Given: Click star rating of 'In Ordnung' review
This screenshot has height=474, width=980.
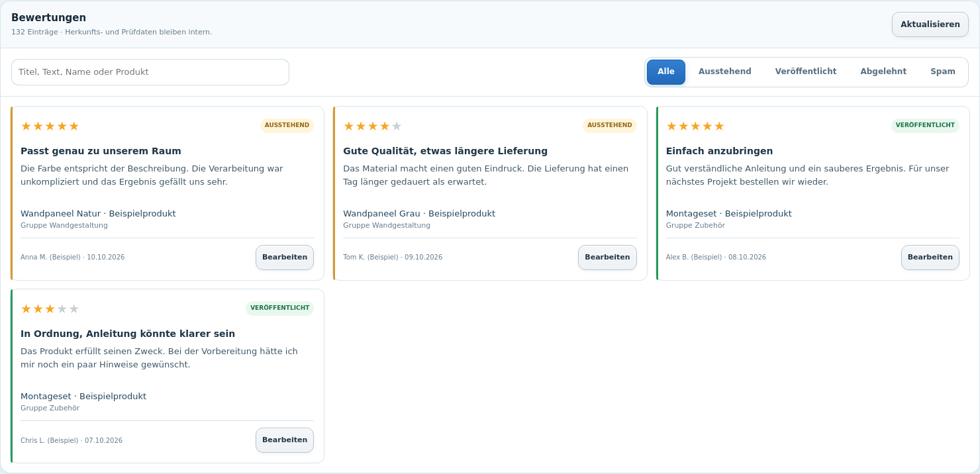Looking at the screenshot, I should point(50,308).
